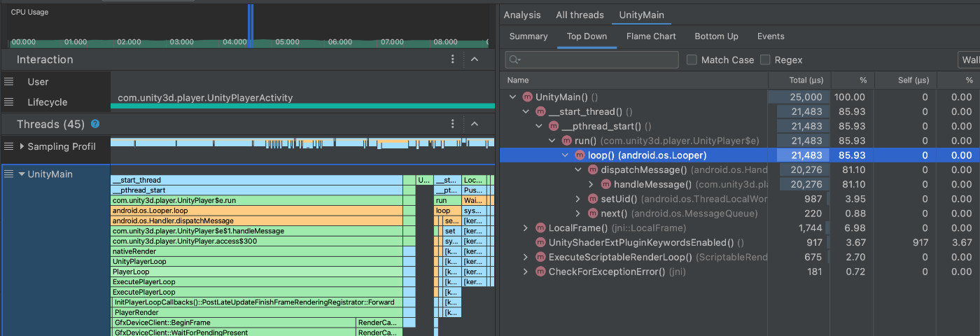Collapse the Threads section with chevron
980x336 pixels.
pos(475,124)
